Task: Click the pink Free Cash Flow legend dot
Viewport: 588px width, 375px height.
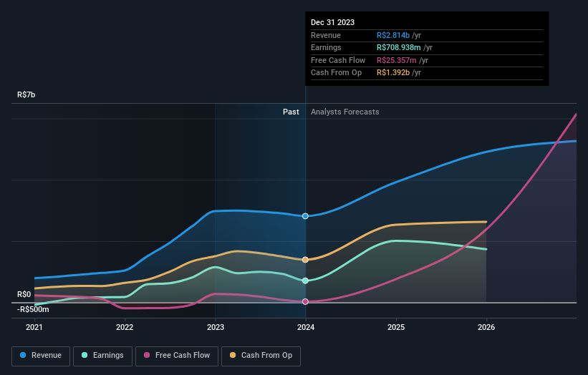Action: 147,355
